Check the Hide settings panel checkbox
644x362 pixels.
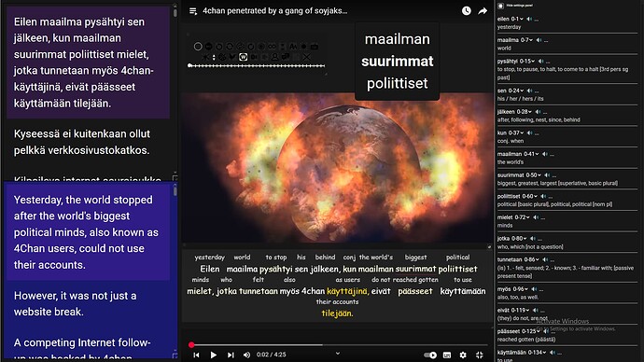[500, 6]
